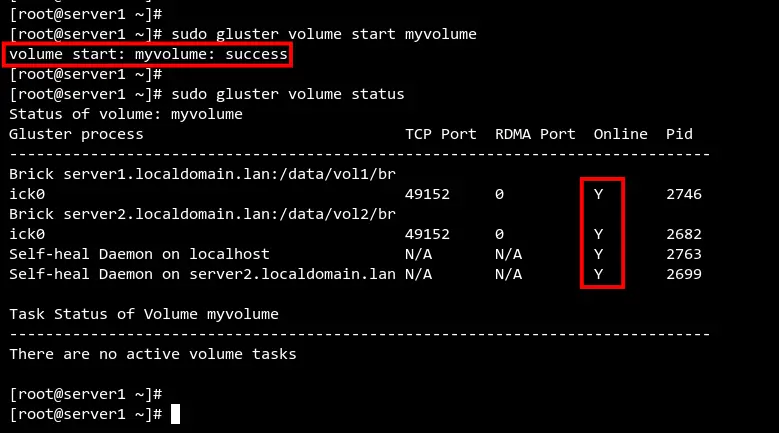Click the terminal cursor block at the last prompt
The image size is (779, 433).
tap(175, 413)
